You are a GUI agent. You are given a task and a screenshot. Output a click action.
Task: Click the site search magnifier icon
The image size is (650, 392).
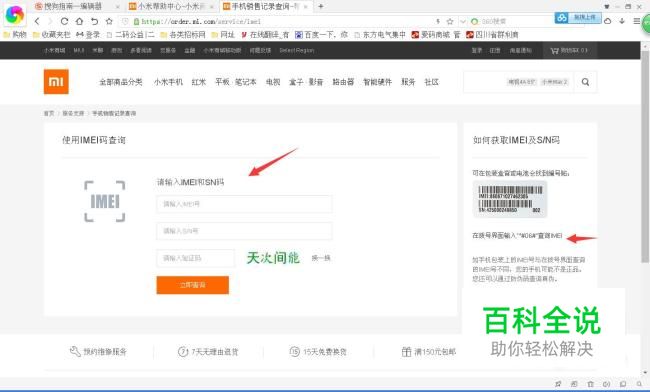[x=585, y=82]
